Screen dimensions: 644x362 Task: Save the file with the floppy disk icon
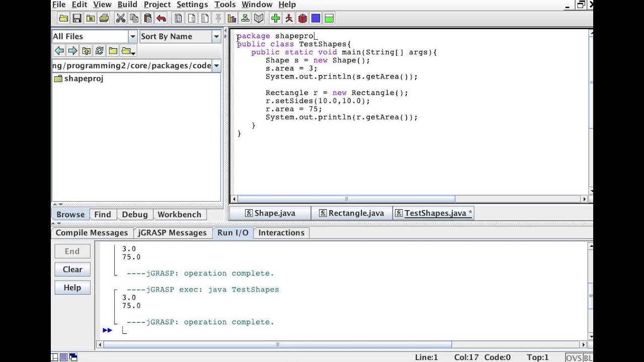point(77,19)
